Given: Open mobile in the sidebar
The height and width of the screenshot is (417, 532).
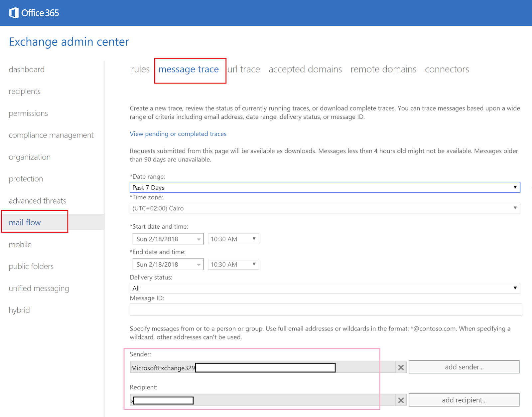Looking at the screenshot, I should 20,245.
